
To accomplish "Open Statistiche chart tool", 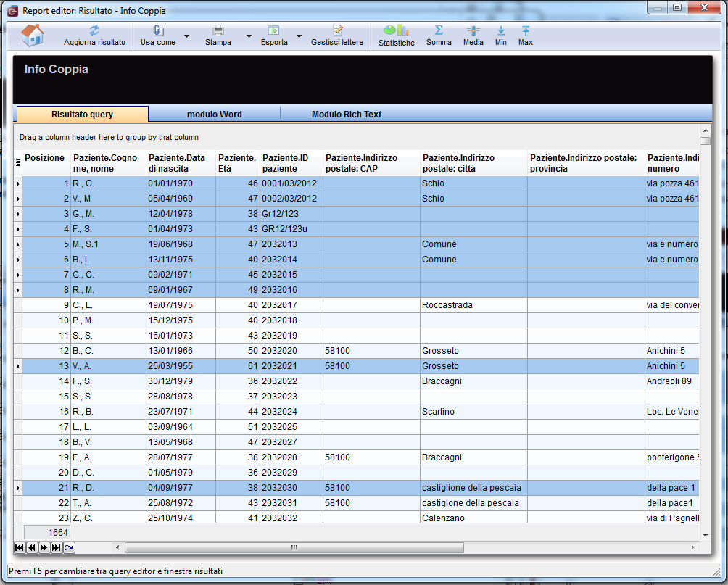I will [x=396, y=36].
